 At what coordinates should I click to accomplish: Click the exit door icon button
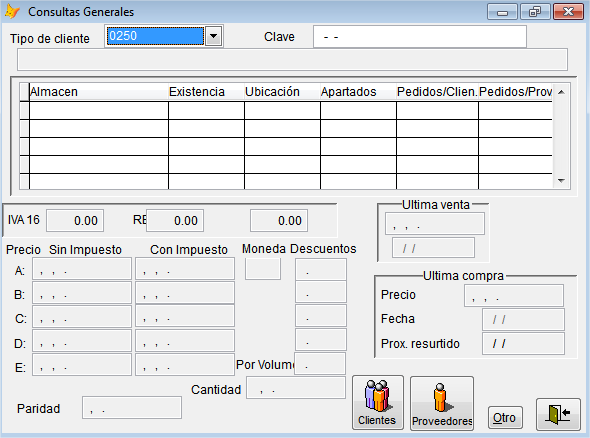pos(558,414)
